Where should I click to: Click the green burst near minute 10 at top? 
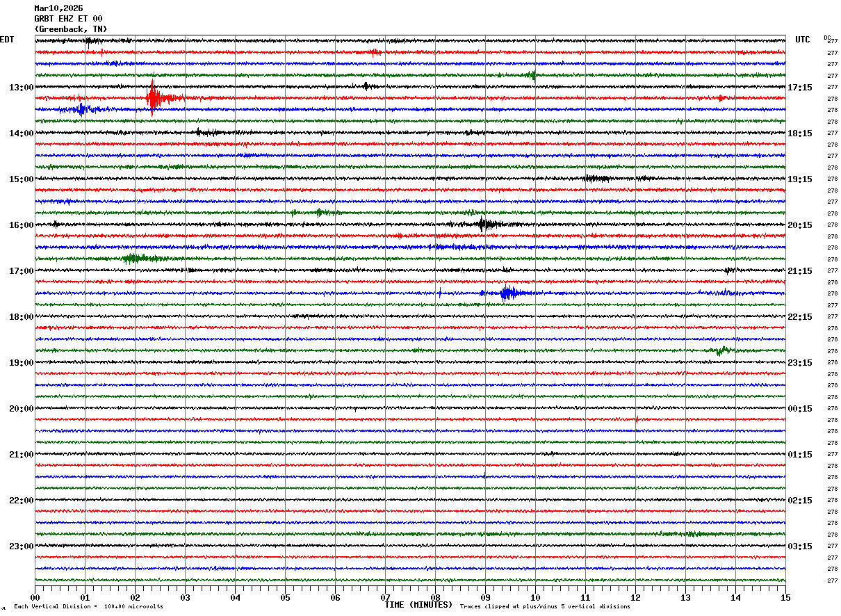coord(531,75)
